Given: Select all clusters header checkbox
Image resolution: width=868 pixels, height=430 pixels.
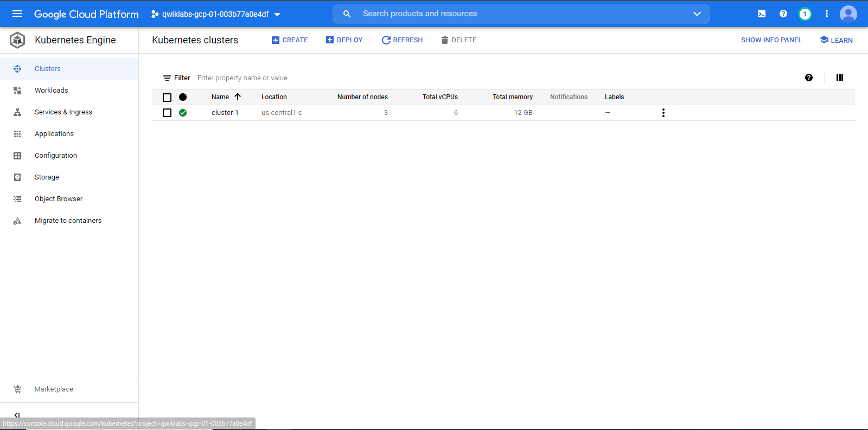Looking at the screenshot, I should (167, 97).
